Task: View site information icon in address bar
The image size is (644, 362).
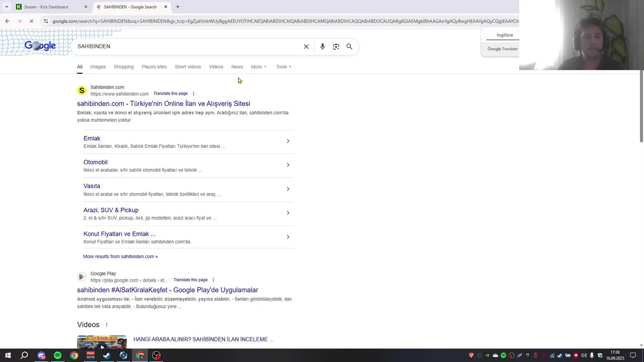Action: click(46, 21)
